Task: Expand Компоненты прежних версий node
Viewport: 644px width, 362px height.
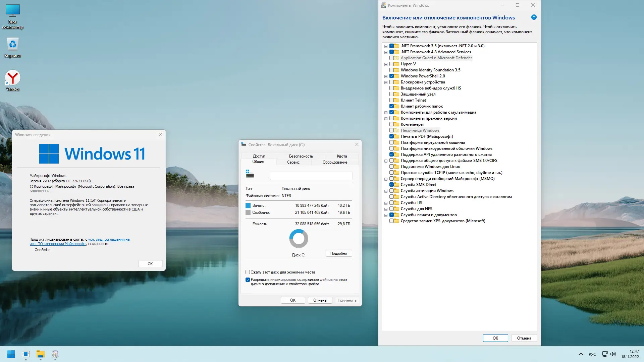Action: pos(386,119)
